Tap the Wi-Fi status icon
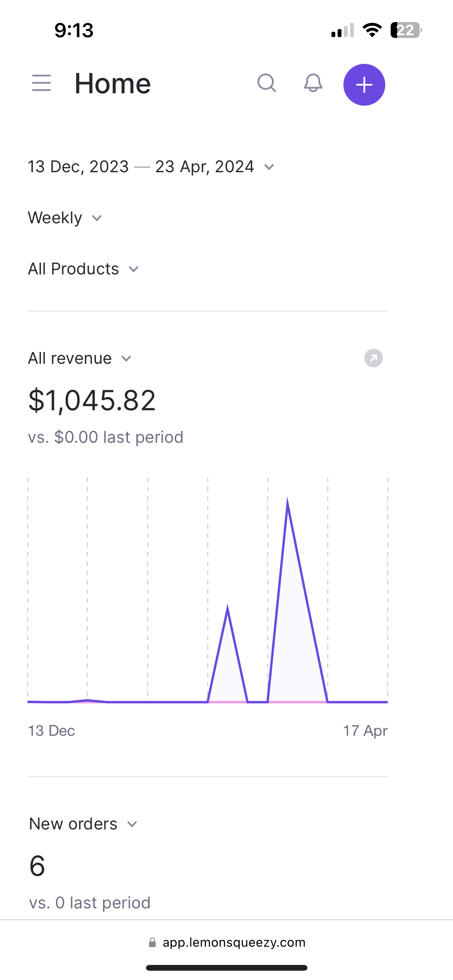Image resolution: width=453 pixels, height=980 pixels. (x=372, y=30)
